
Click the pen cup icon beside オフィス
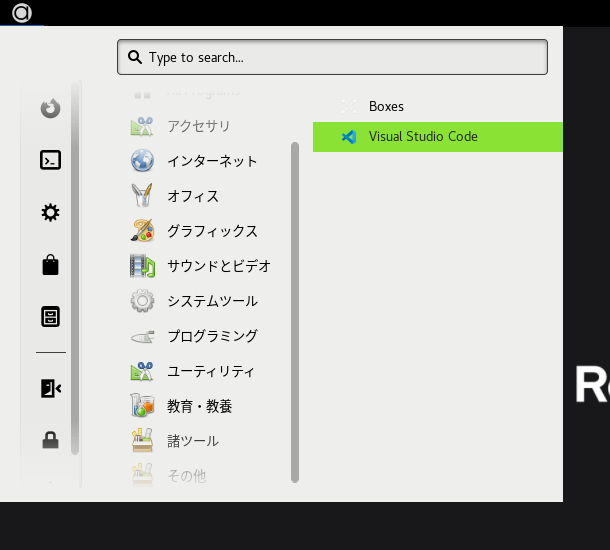coord(142,196)
